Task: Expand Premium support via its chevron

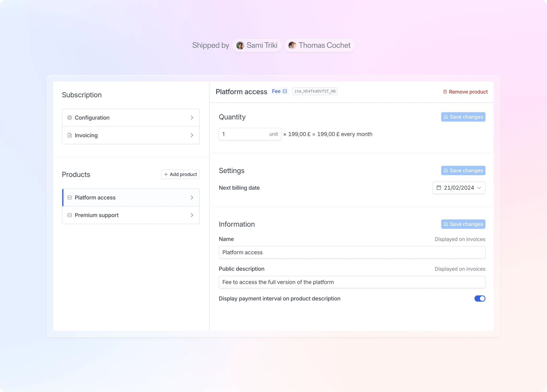Action: 192,215
